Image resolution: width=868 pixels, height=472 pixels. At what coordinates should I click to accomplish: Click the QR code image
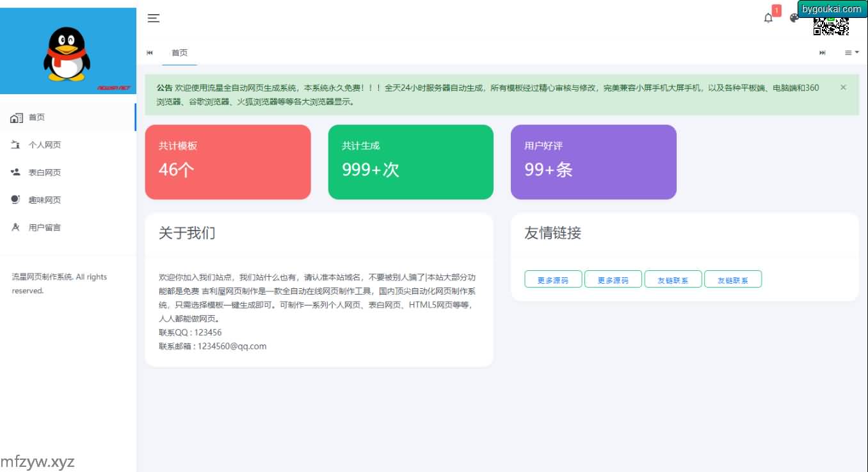coord(830,26)
